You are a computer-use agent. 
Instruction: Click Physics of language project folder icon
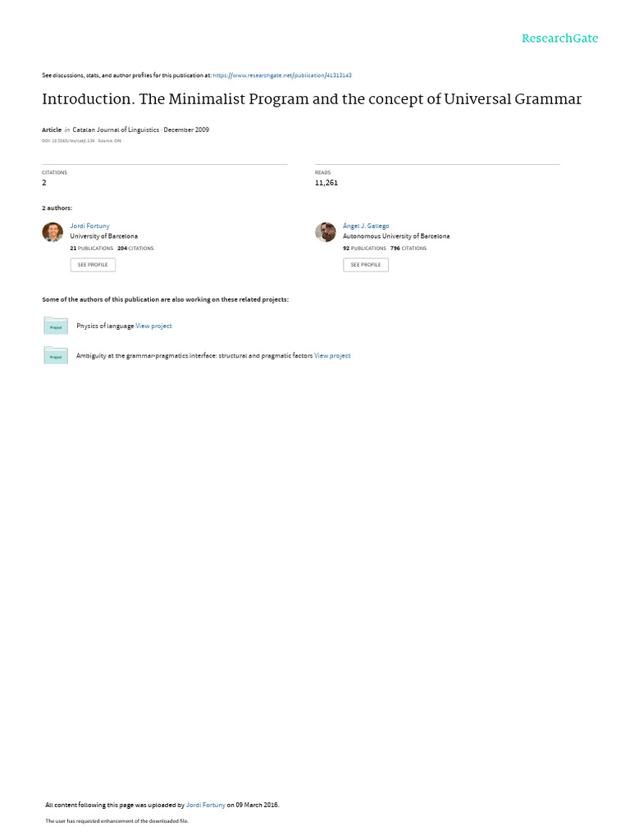56,326
